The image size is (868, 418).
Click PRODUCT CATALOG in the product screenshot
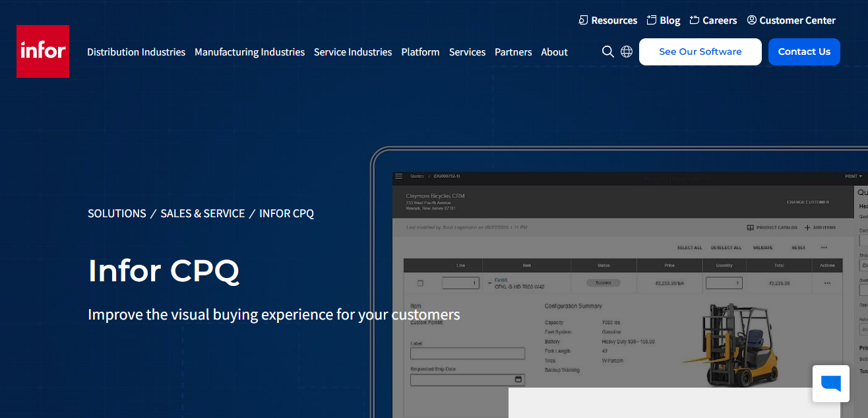coord(772,228)
